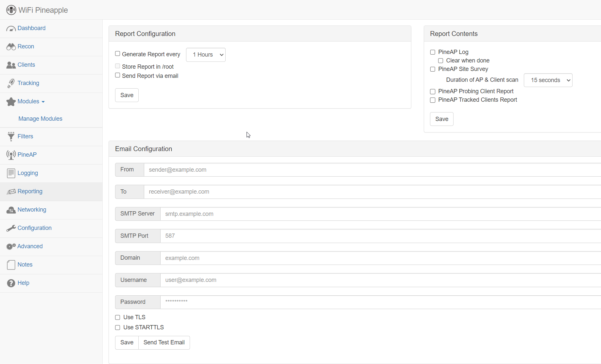Click the Username input field
This screenshot has width=601, height=364.
[x=381, y=280]
